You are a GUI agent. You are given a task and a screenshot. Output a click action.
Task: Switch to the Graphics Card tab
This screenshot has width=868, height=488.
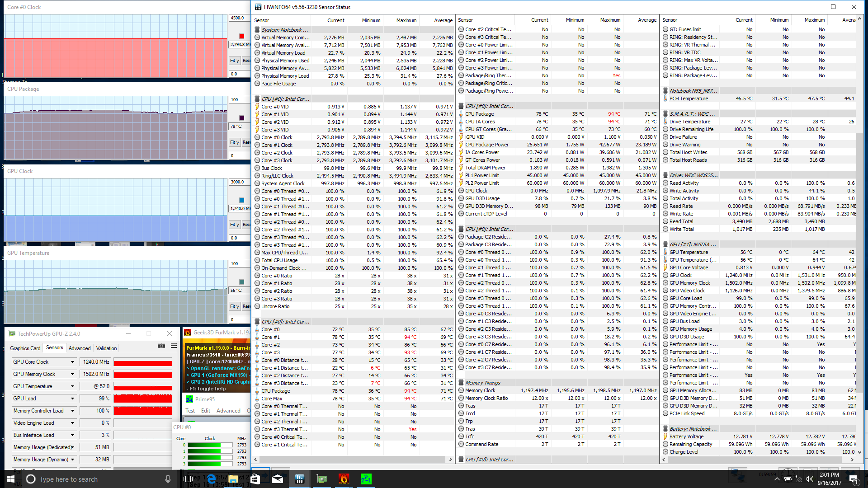[x=25, y=348]
